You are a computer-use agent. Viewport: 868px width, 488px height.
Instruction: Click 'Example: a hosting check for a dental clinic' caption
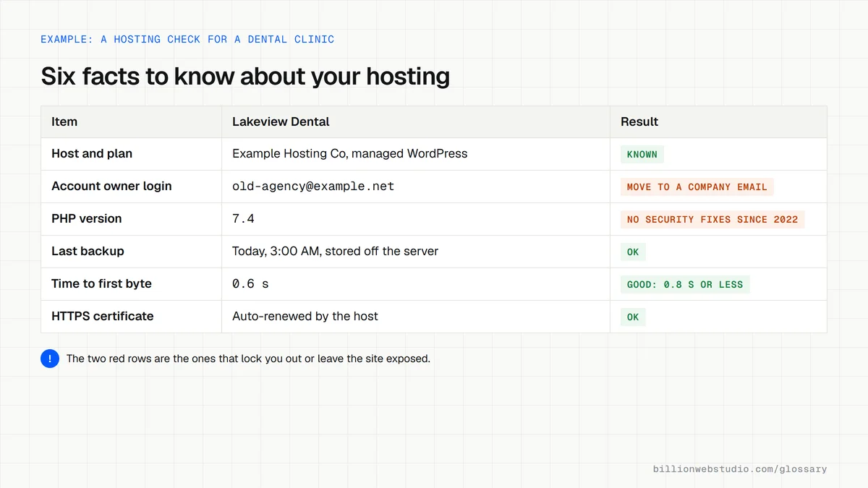tap(187, 39)
